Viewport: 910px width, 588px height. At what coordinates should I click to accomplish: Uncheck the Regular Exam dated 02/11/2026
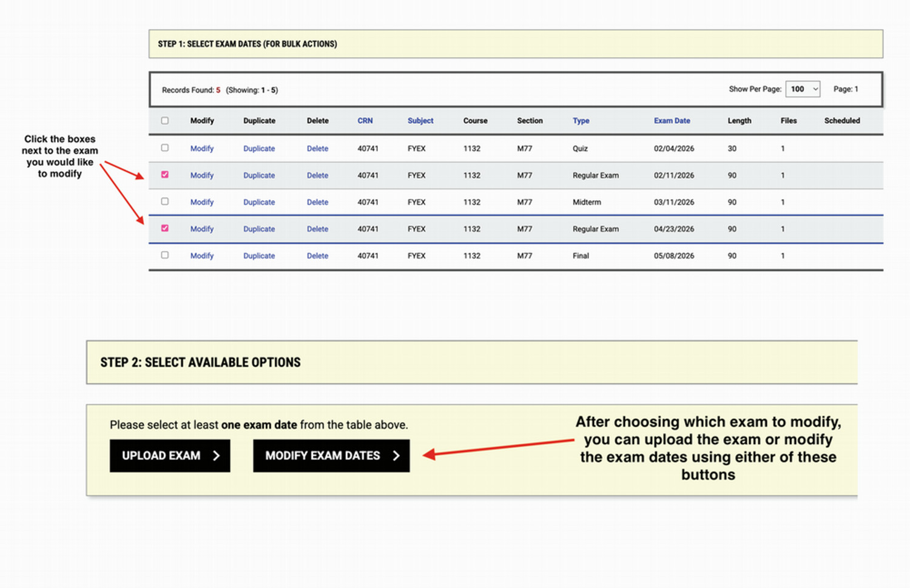[164, 175]
